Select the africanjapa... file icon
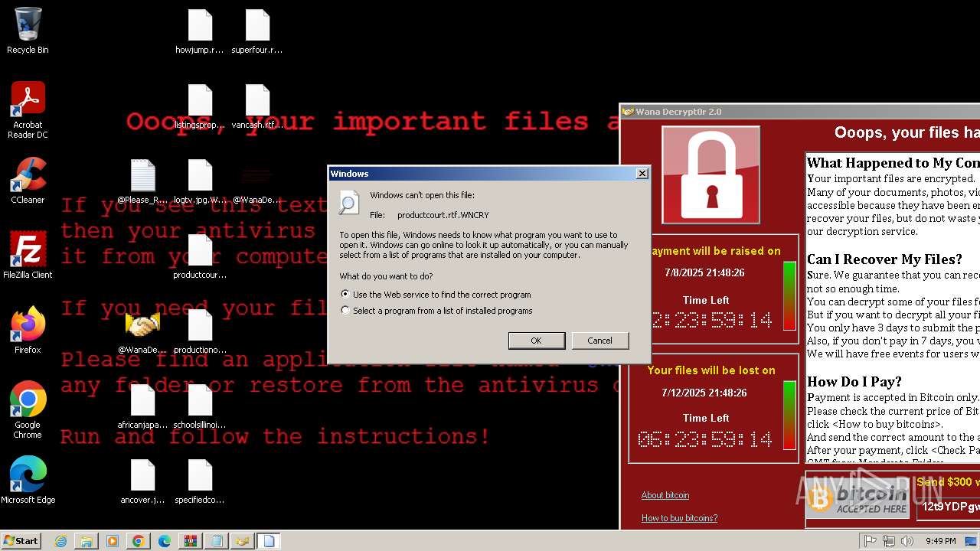This screenshot has height=551, width=980. point(142,406)
